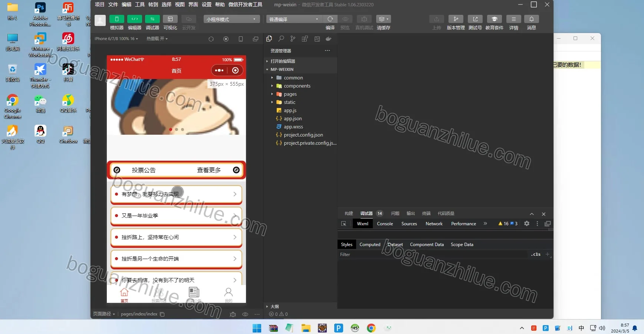The width and height of the screenshot is (644, 334).
Task: Toggle the debugger panel button
Action: (152, 19)
